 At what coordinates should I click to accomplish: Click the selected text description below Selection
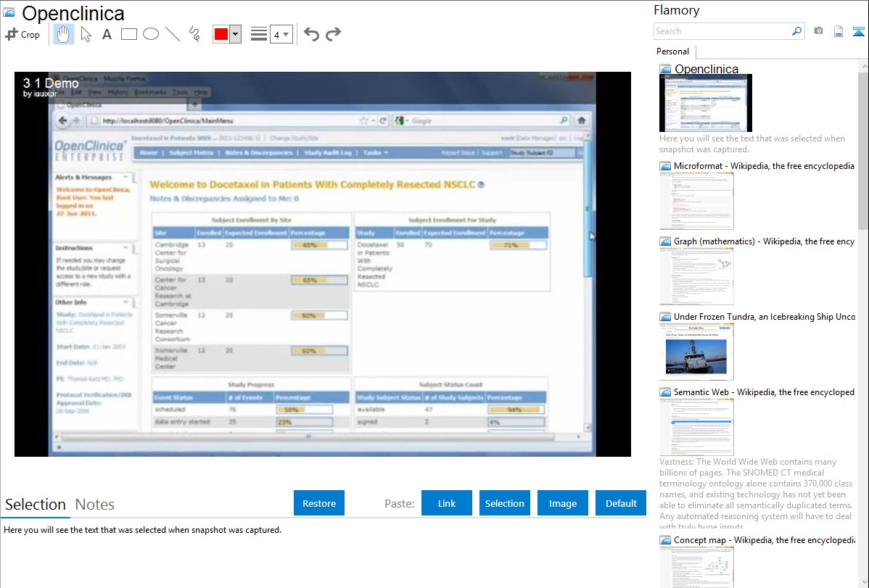click(x=142, y=530)
